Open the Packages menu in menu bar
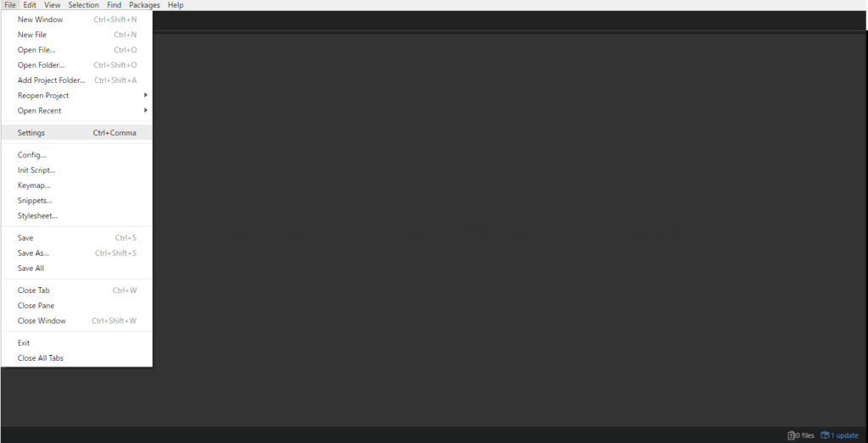Viewport: 868px width, 443px height. coord(144,5)
